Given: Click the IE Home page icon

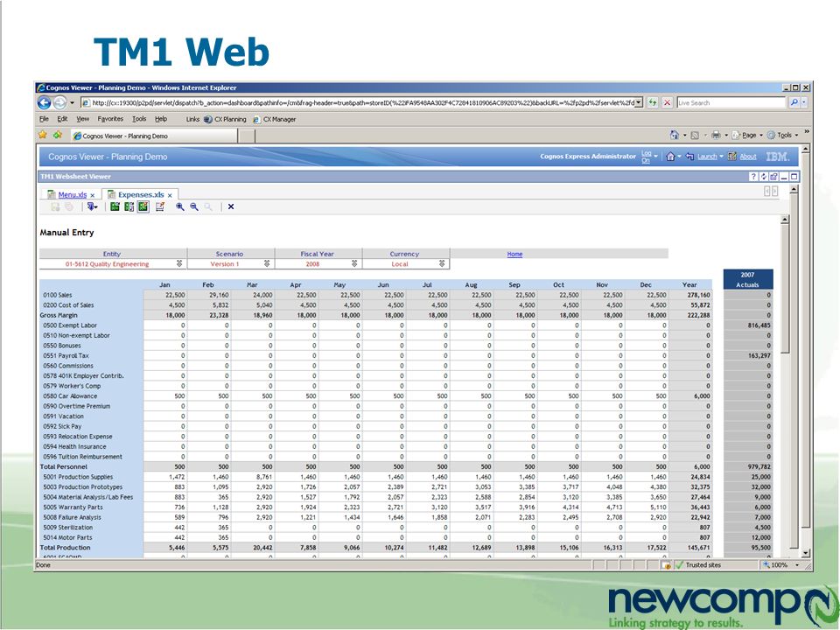Looking at the screenshot, I should 675,135.
